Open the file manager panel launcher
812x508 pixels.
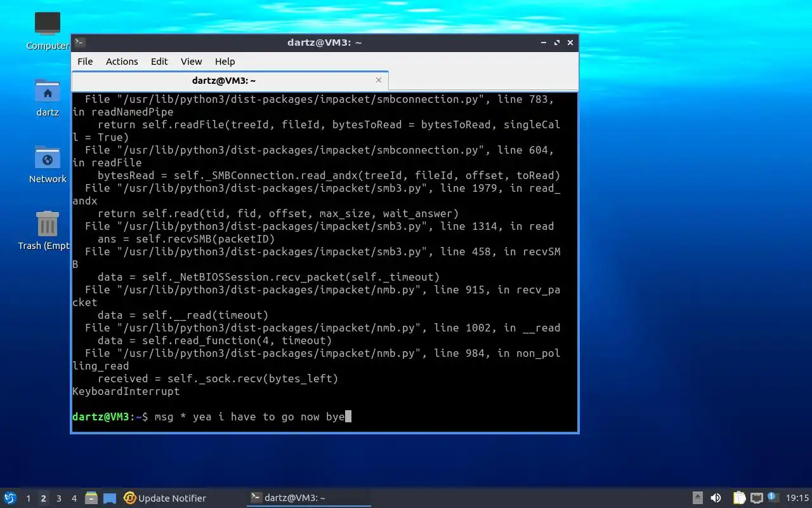(x=91, y=498)
